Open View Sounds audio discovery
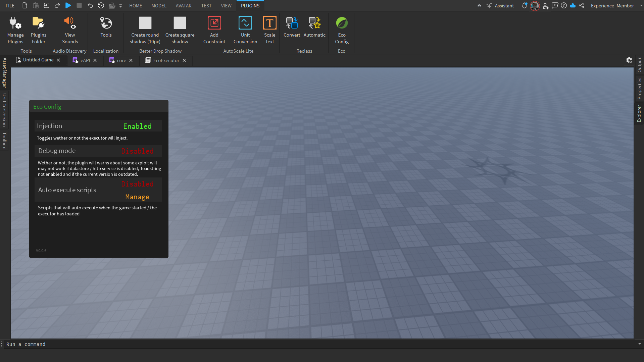Screen dimensions: 644x362 click(70, 30)
